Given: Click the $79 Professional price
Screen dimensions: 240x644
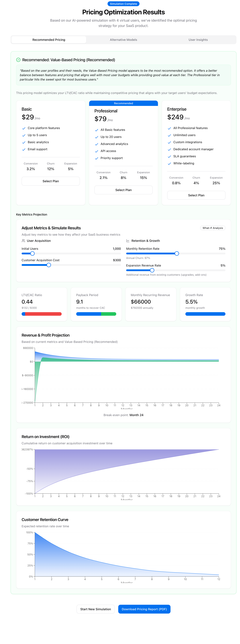Looking at the screenshot, I should click(100, 119).
